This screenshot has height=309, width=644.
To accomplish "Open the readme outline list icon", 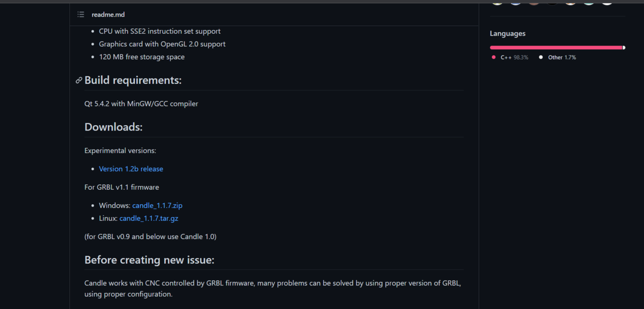I will click(x=80, y=15).
